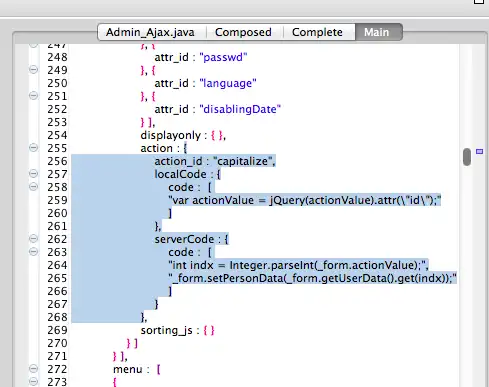This screenshot has width=489, height=387.
Task: Click the action_id key on line 256
Action: (x=178, y=161)
